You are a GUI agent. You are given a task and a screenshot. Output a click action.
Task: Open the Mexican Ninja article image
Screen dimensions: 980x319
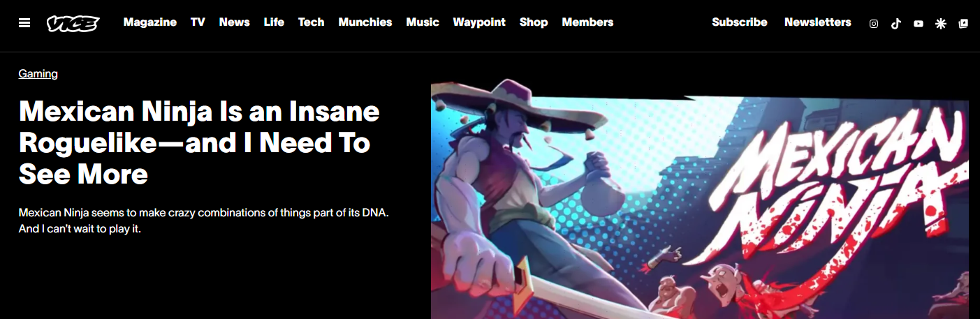pos(700,199)
